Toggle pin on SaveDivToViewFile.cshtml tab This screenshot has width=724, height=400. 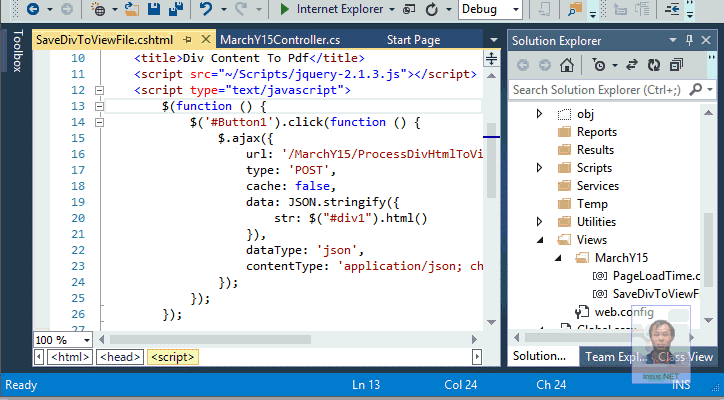tap(187, 40)
